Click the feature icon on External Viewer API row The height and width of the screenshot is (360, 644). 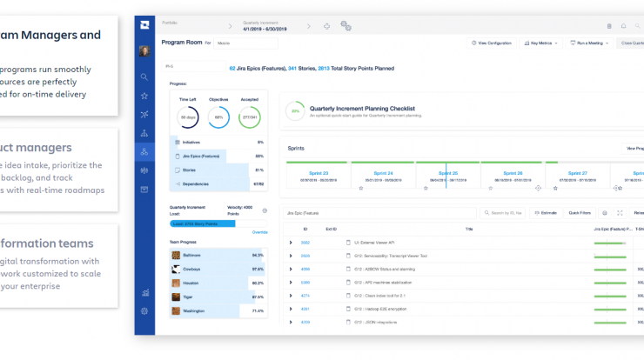click(x=348, y=243)
